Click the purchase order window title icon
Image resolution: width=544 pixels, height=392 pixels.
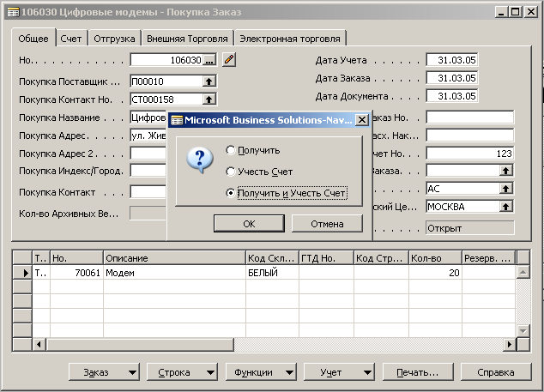tap(13, 12)
